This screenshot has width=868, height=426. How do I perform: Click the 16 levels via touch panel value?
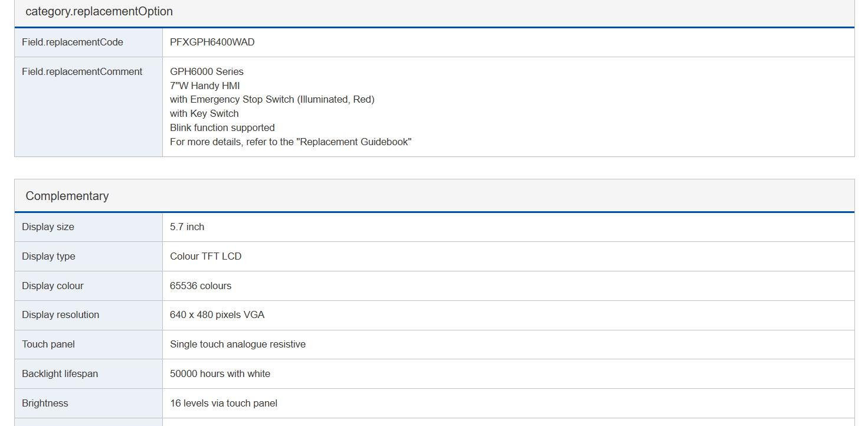[224, 403]
